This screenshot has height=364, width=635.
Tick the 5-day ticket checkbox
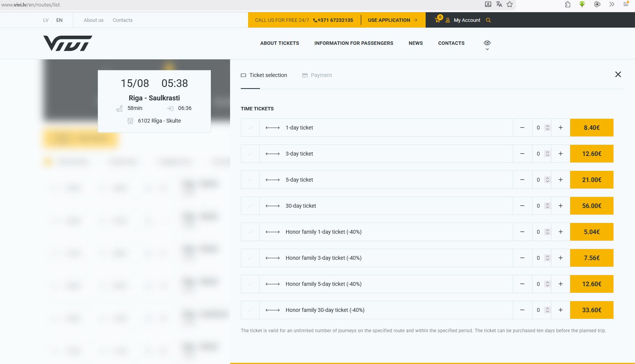(250, 180)
